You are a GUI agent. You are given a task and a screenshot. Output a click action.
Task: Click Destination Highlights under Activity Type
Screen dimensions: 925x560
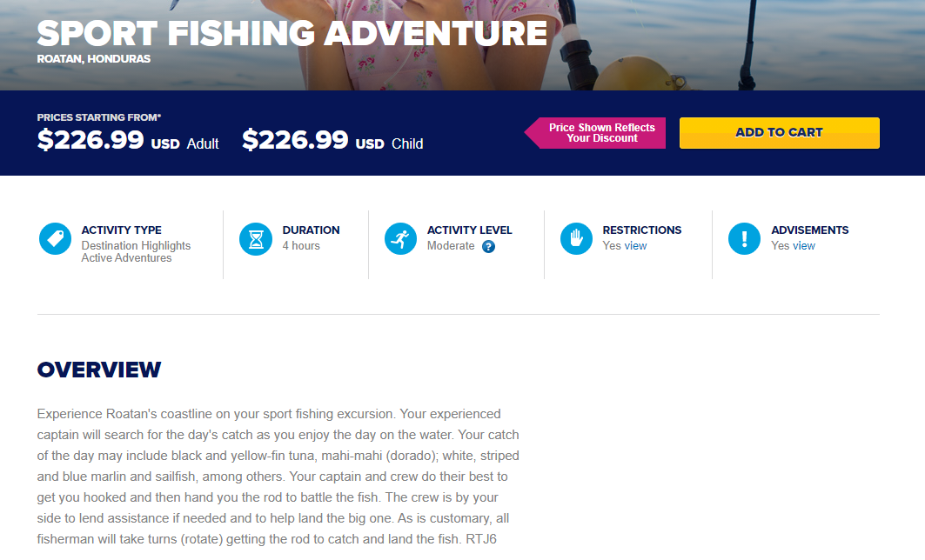coord(136,245)
